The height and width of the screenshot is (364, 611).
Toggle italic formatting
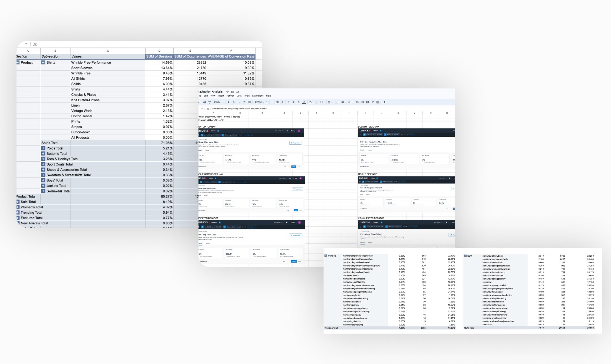pyautogui.click(x=293, y=102)
